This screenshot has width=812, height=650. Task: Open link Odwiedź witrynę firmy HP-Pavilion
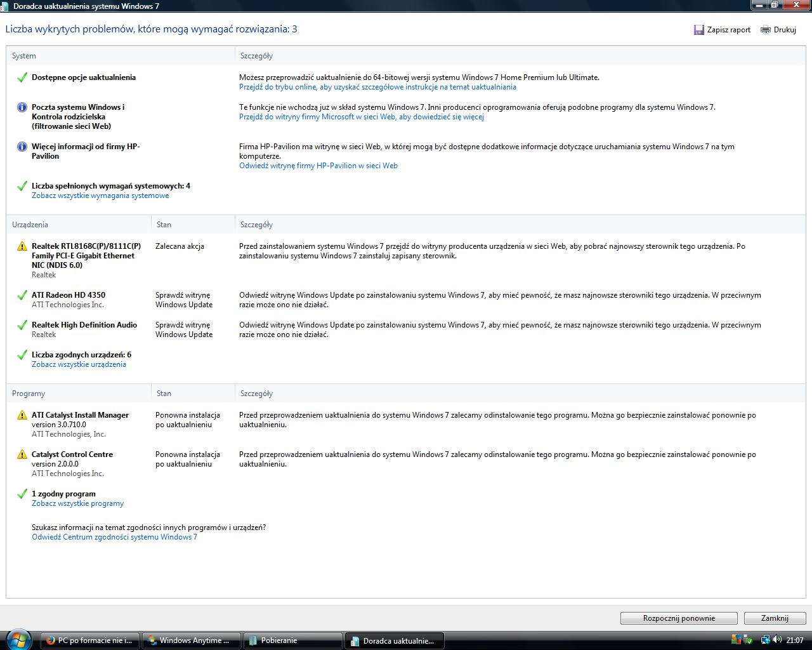click(x=318, y=166)
